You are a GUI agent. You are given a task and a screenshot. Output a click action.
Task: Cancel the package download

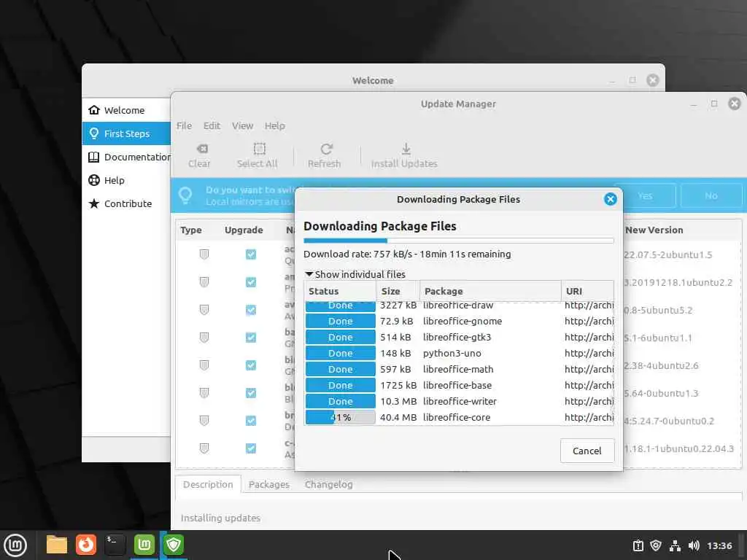(x=587, y=451)
